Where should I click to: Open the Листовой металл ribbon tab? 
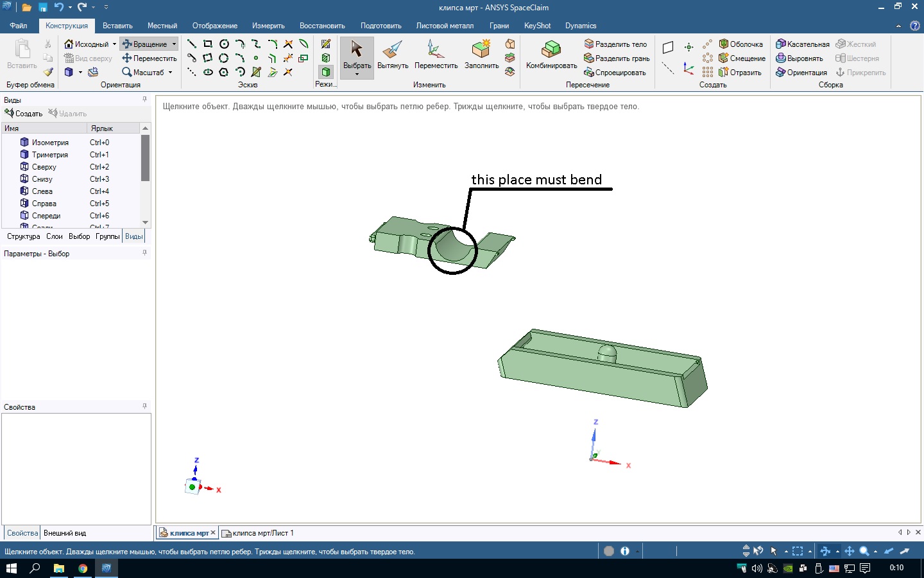click(445, 26)
